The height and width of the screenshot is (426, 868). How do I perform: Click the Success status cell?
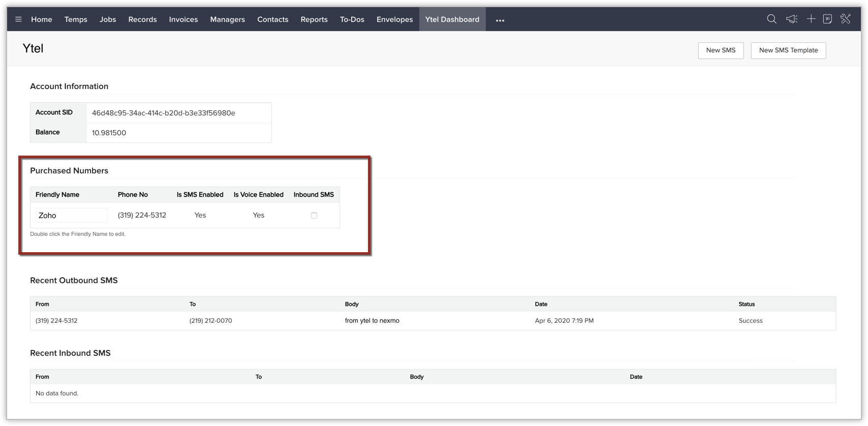(751, 321)
